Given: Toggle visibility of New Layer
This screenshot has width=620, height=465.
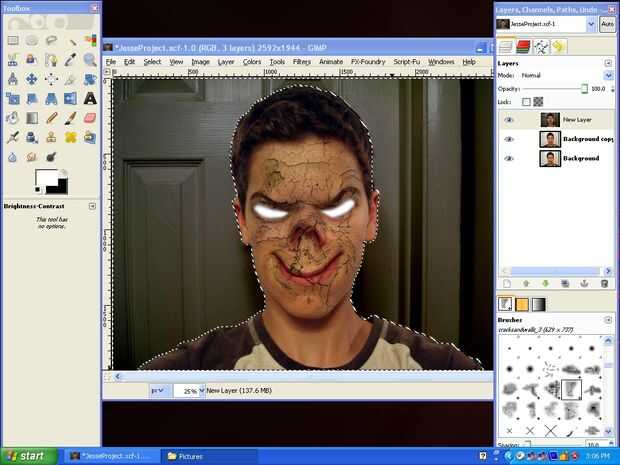Looking at the screenshot, I should [509, 120].
